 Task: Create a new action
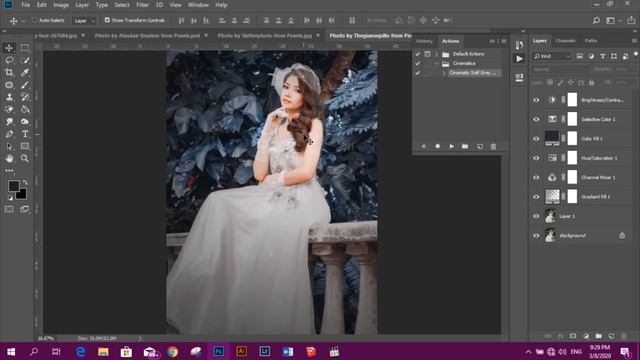click(x=480, y=146)
